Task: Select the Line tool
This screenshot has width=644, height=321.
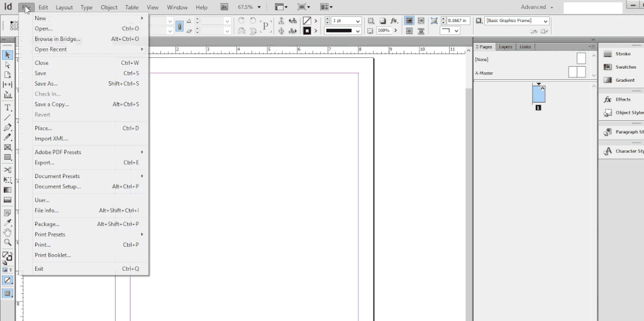Action: (x=8, y=118)
